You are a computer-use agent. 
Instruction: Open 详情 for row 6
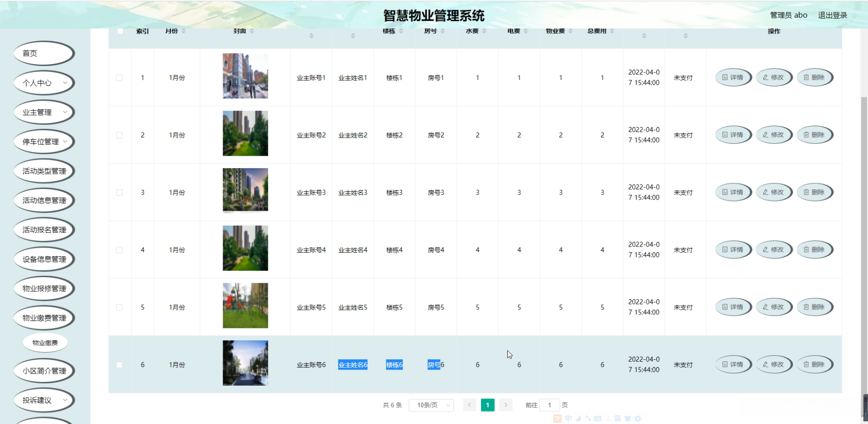click(x=733, y=364)
